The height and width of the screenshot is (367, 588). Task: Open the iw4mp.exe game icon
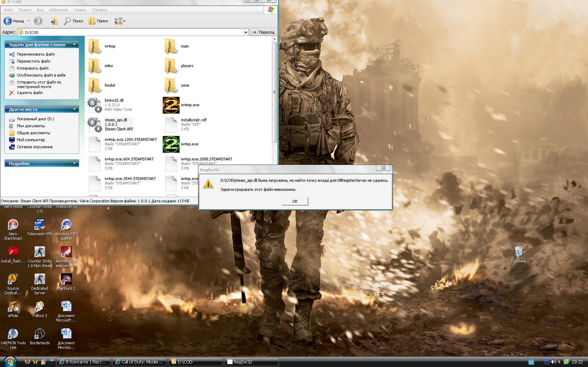(x=171, y=105)
